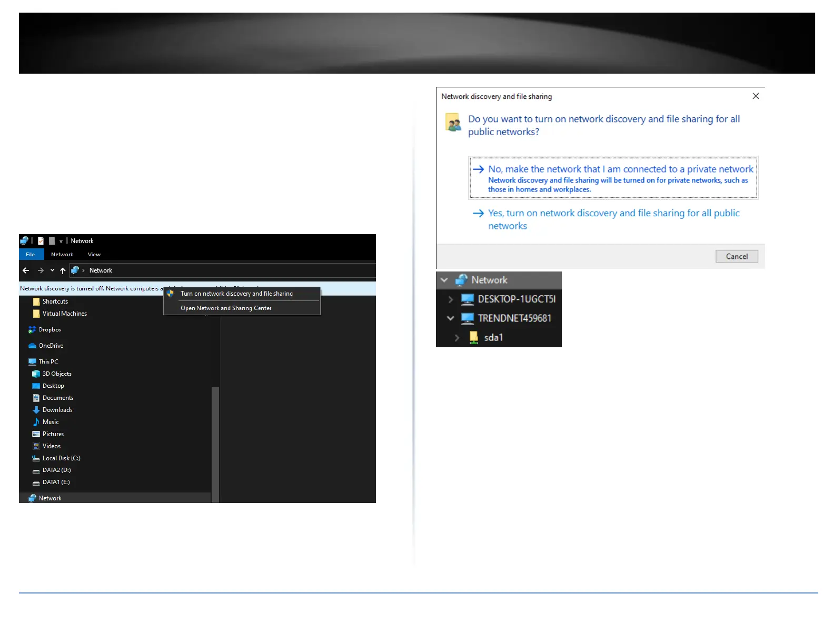Select Local Disk (C:) drive
This screenshot has height=644, width=834.
(x=61, y=458)
